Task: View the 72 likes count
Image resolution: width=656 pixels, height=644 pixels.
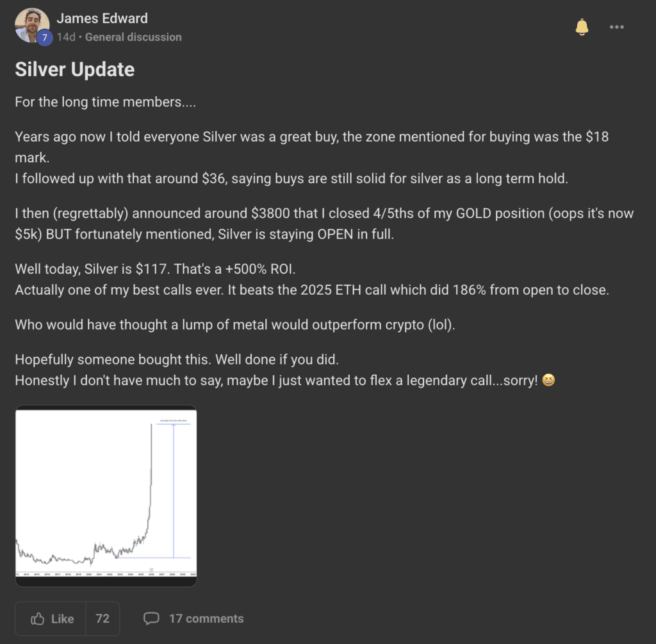Action: [102, 618]
